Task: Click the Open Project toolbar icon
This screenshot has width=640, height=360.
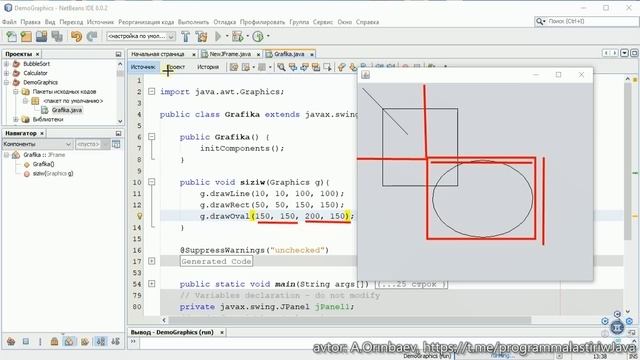Action: click(x=41, y=37)
